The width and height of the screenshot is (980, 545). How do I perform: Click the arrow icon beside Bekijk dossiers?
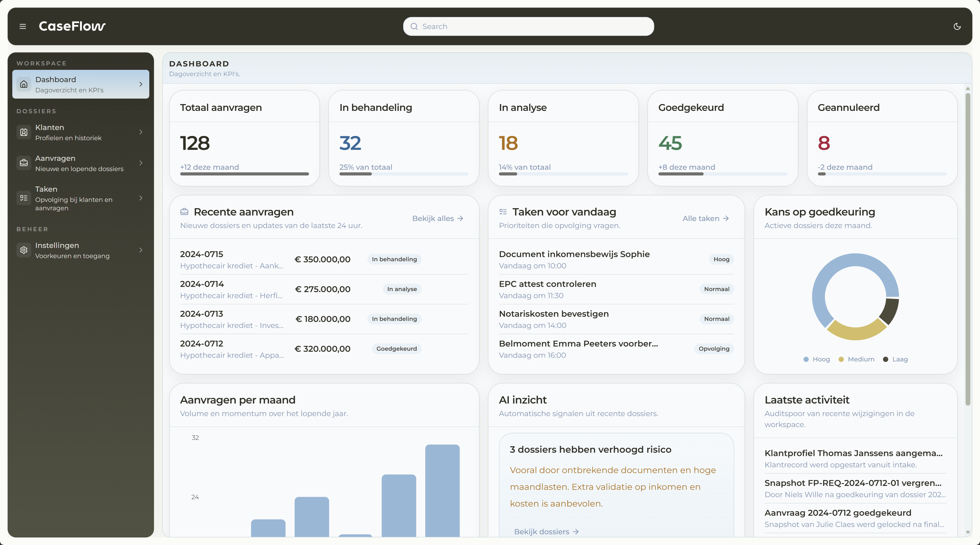[x=576, y=532]
